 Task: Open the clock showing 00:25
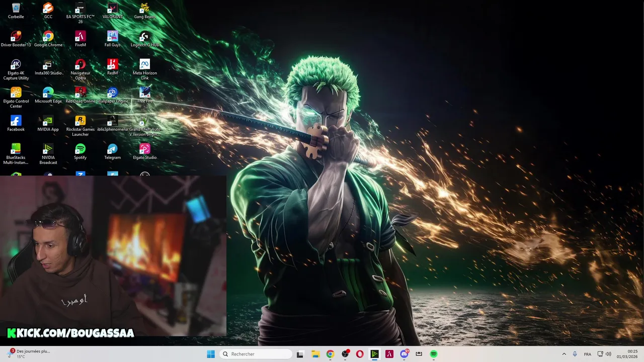[628, 354]
